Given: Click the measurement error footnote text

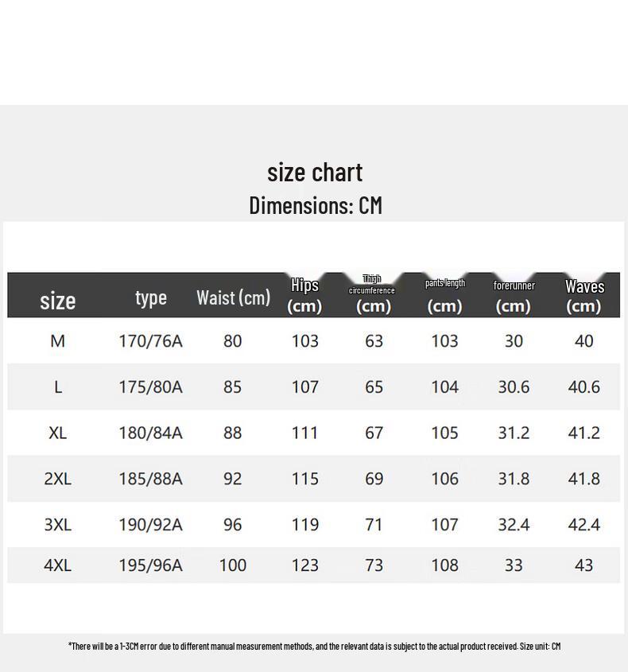Looking at the screenshot, I should (x=315, y=646).
